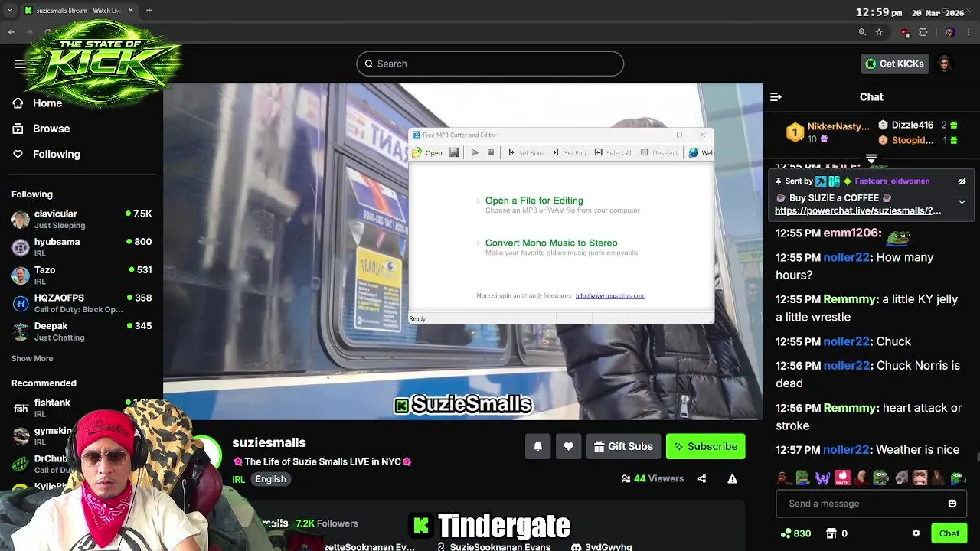The height and width of the screenshot is (551, 980).
Task: Open the clavicular channel in Following list
Action: click(81, 219)
